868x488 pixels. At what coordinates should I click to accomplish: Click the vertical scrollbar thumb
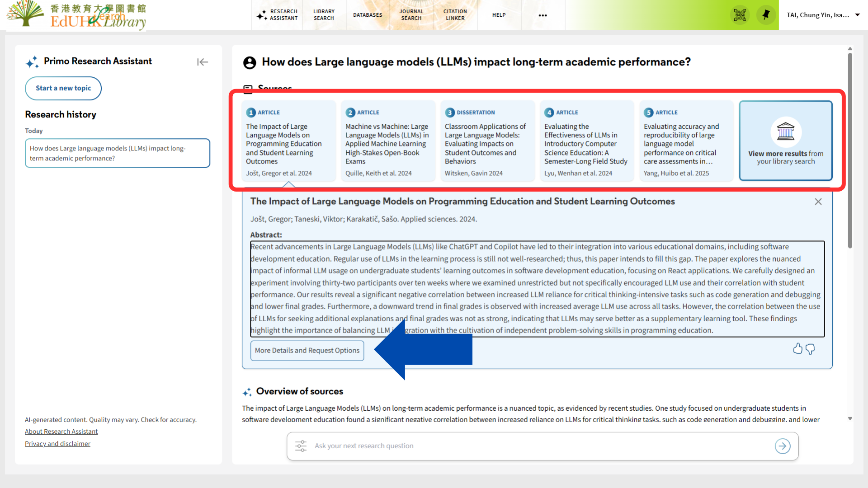point(850,150)
